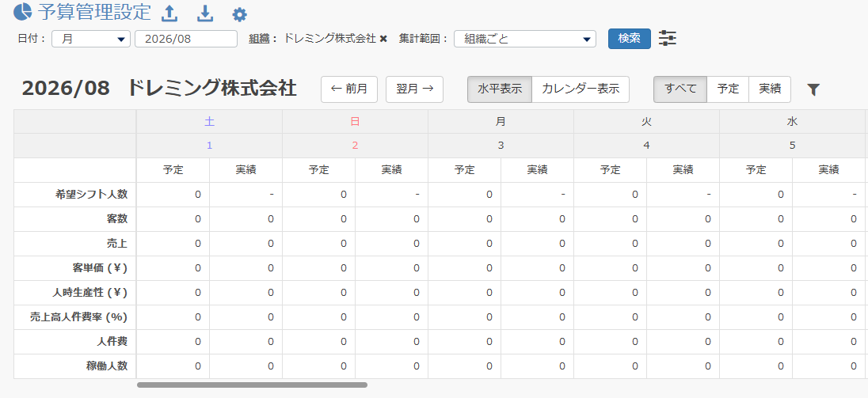Open the settings gear icon
868x398 pixels.
click(x=239, y=14)
